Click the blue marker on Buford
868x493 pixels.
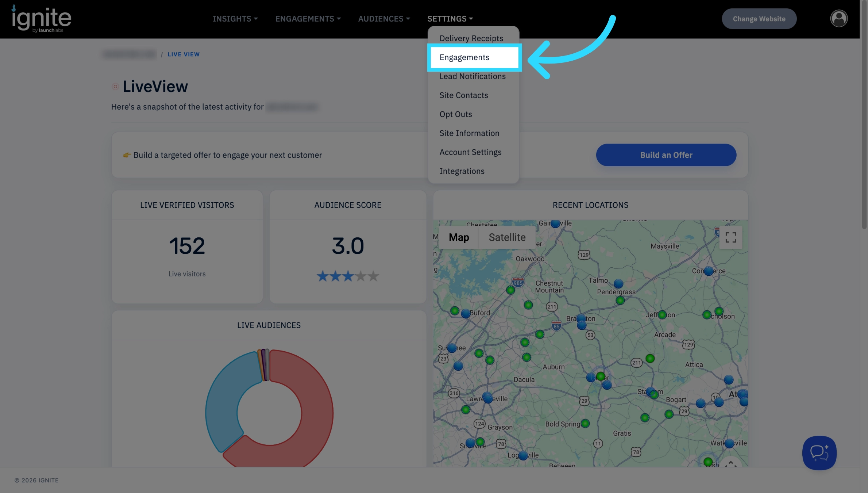tap(466, 313)
